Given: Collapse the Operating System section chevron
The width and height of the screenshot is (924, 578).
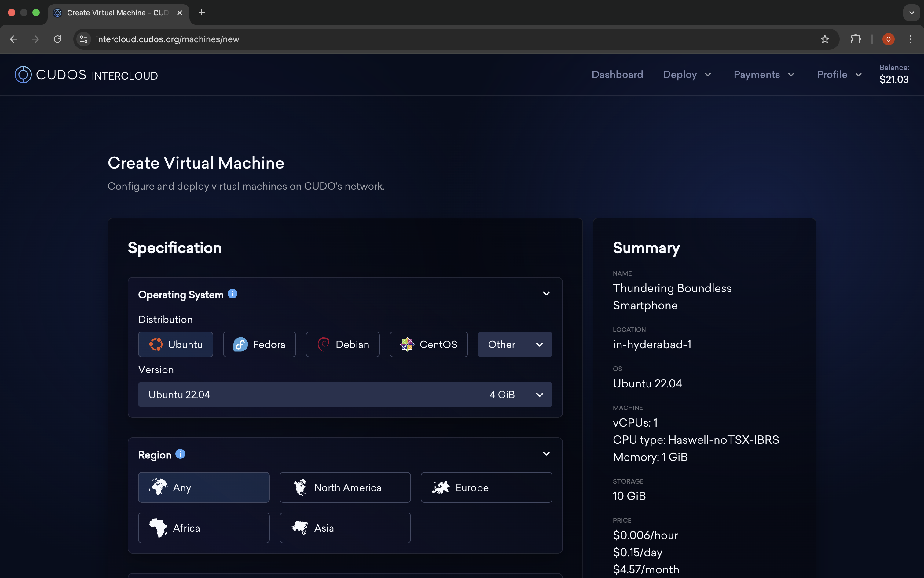Looking at the screenshot, I should [546, 294].
